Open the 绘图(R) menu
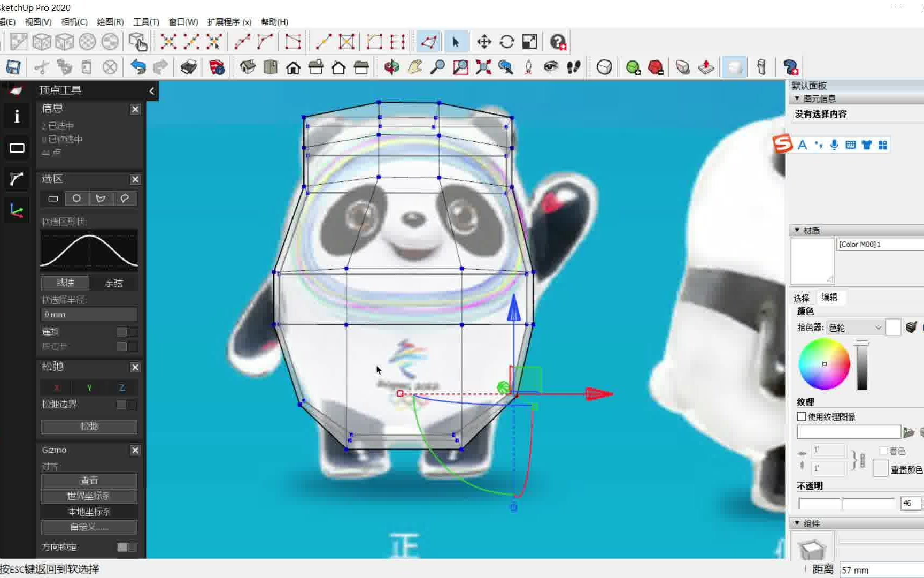 point(110,22)
